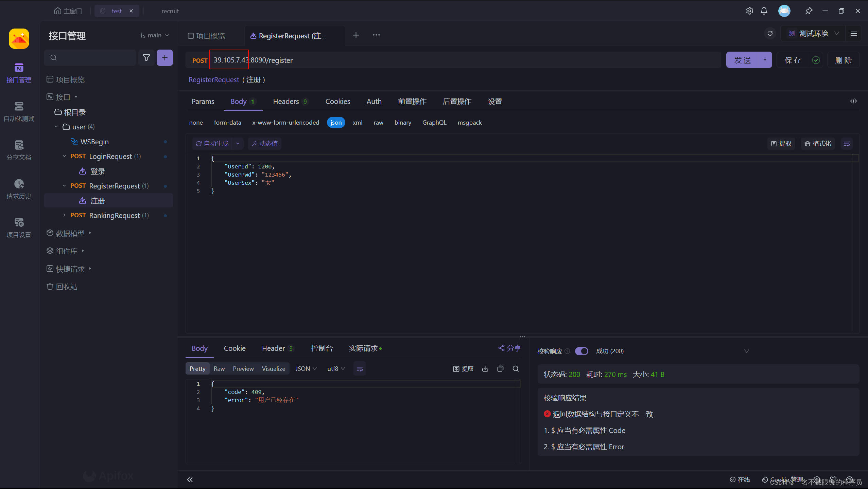Click the Apifox logo icon

pos(19,39)
